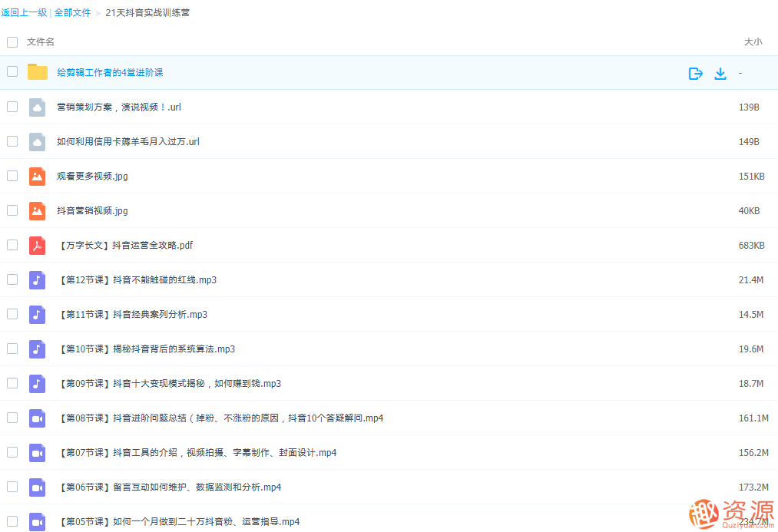778x532 pixels.
Task: Click the video icon for 第07节课 mp4
Action: (x=37, y=453)
